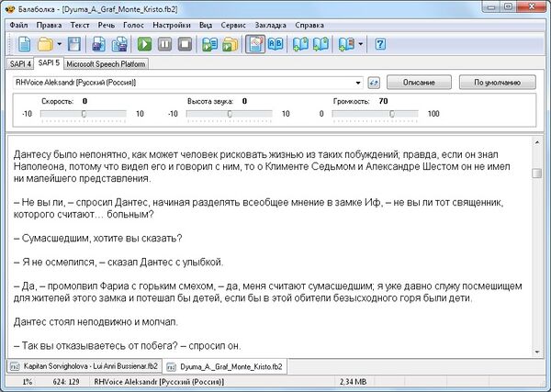Screen dimensions: 551x392
Task: Open the Настройки menu
Action: (x=172, y=26)
